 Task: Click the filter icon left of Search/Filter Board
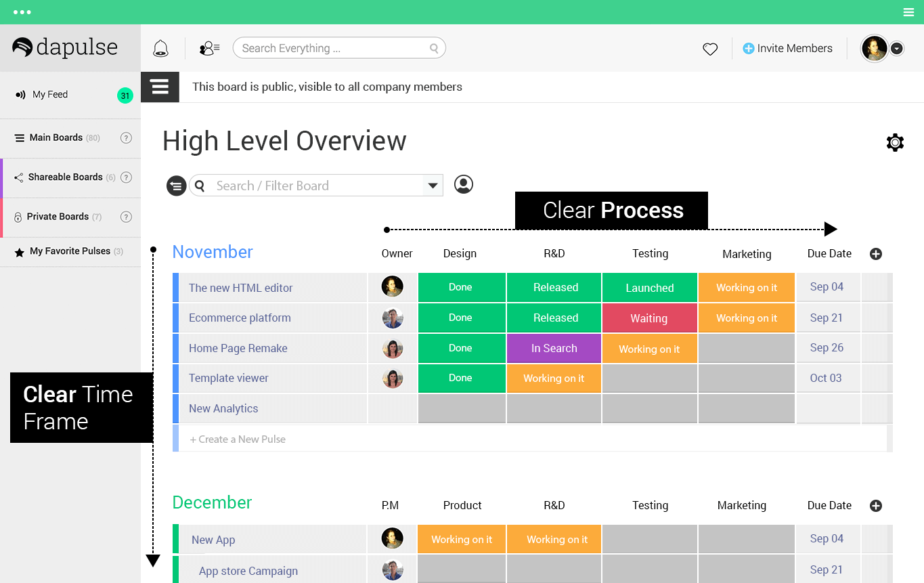click(x=176, y=186)
